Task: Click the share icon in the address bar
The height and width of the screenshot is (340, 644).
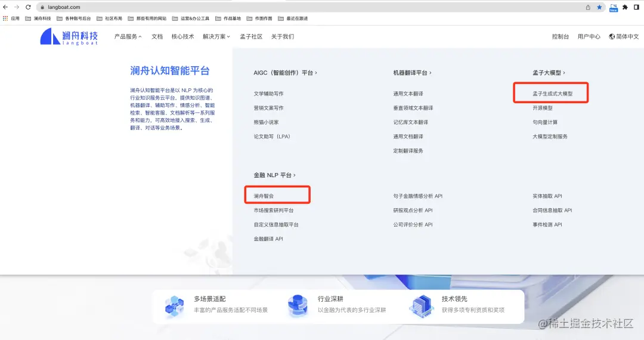Action: 588,7
